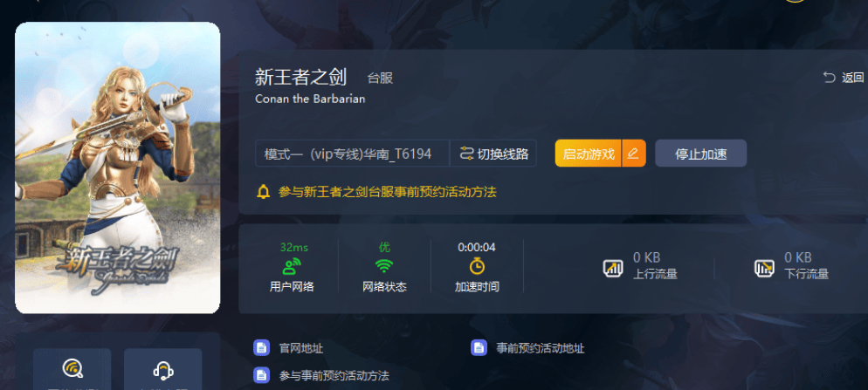Viewport: 868px width, 390px height.
Task: Launch the game with 启动游戏
Action: (589, 154)
